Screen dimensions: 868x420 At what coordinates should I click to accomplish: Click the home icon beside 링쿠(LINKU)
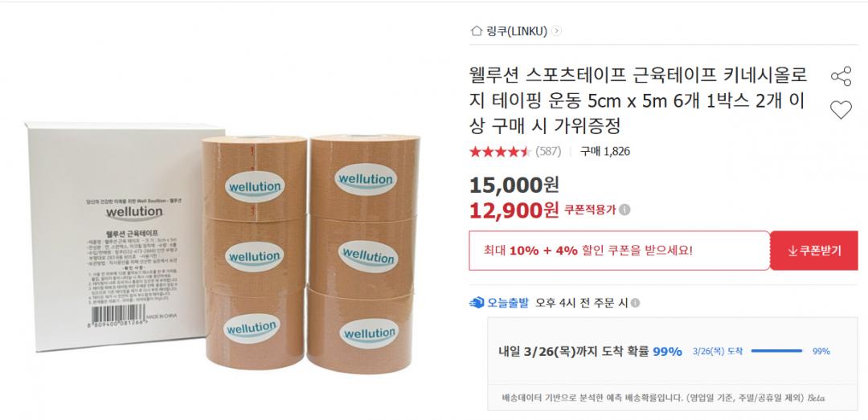coord(476,31)
